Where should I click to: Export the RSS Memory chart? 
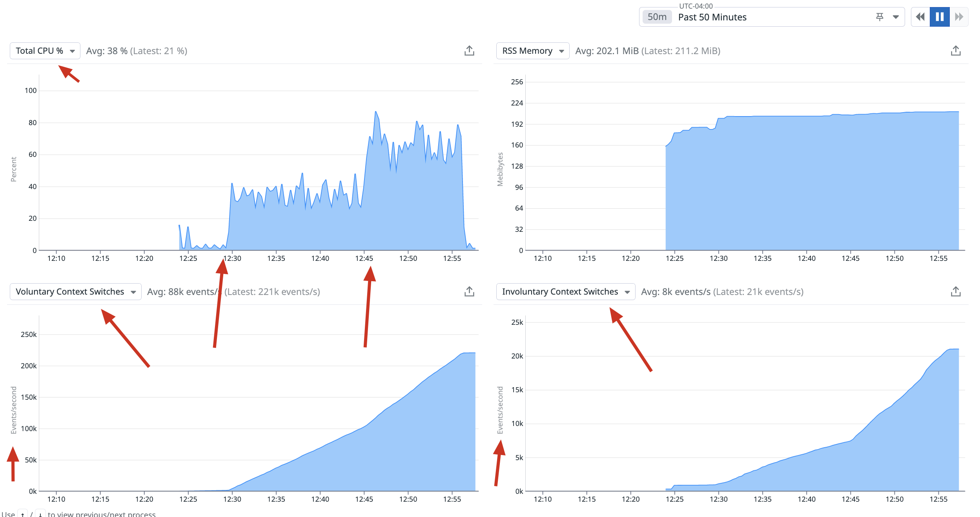tap(956, 50)
